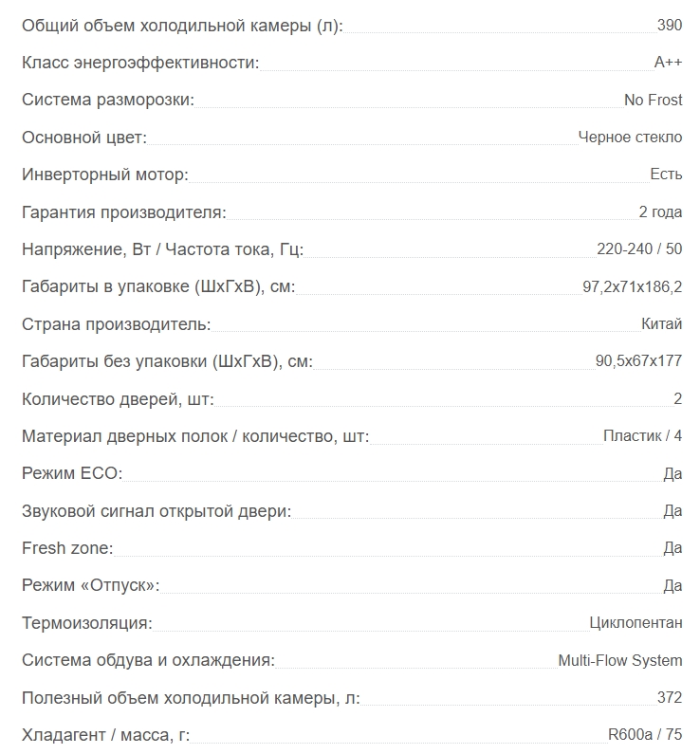The image size is (700, 754).
Task: Select the energy class value A++
Action: (x=668, y=62)
